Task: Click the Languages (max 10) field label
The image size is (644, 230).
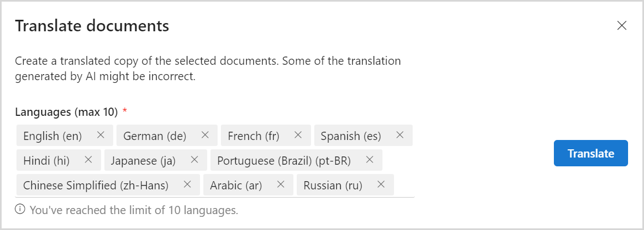Action: coord(66,112)
